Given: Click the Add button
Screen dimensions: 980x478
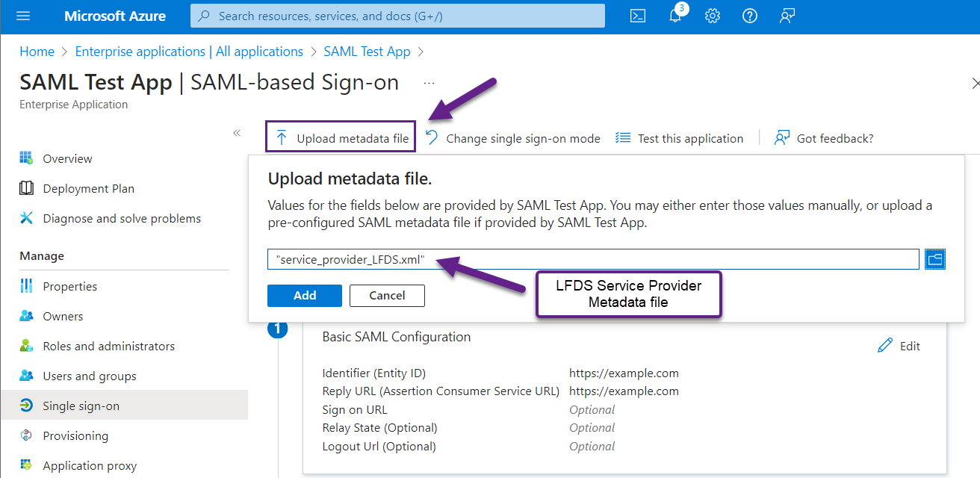Looking at the screenshot, I should (x=305, y=296).
